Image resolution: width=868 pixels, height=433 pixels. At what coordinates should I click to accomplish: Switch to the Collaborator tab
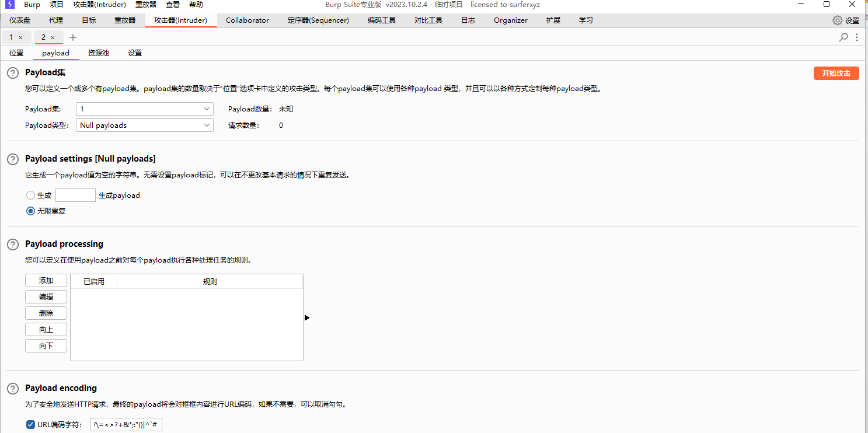click(247, 20)
